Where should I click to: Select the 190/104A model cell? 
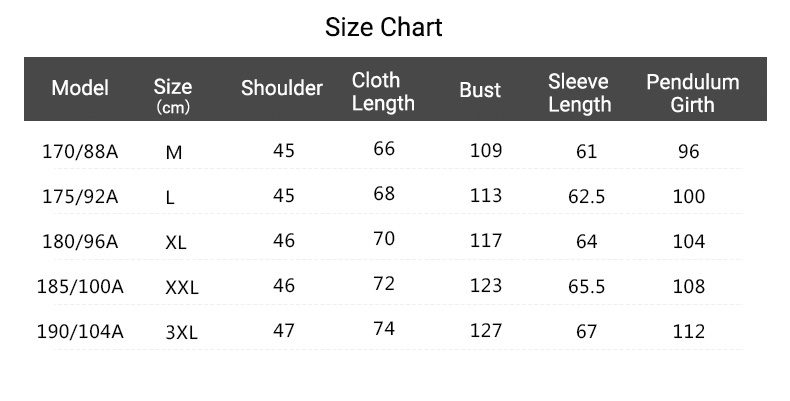pos(80,331)
